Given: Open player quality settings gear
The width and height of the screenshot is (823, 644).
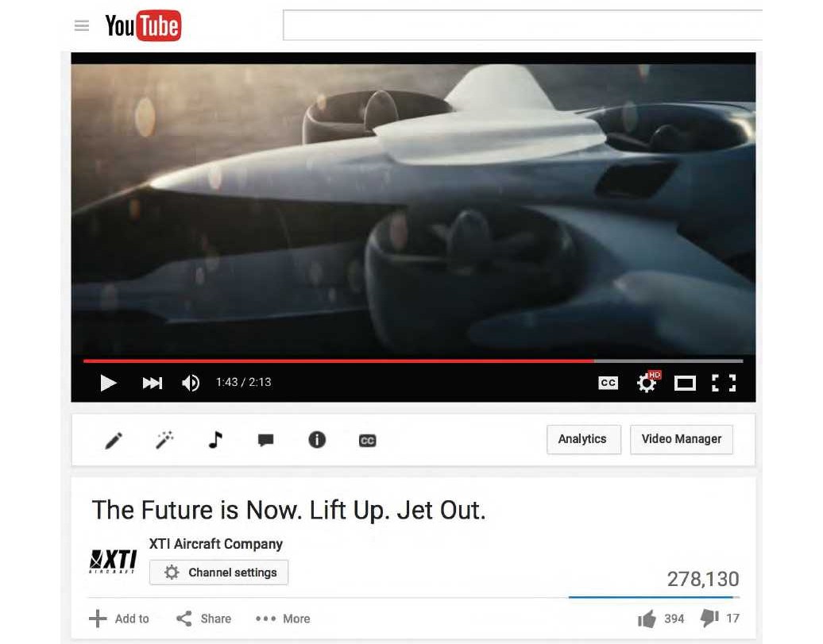Looking at the screenshot, I should coord(647,382).
